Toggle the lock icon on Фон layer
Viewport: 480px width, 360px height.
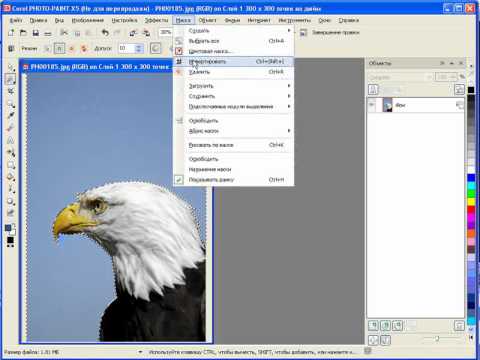[x=460, y=105]
